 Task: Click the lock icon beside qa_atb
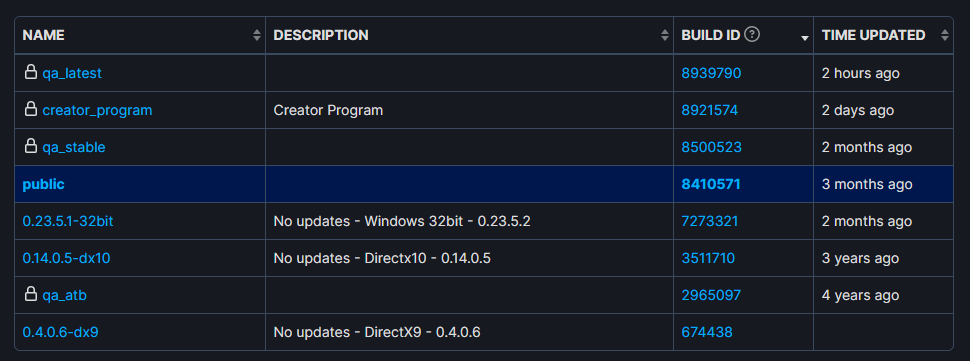pyautogui.click(x=30, y=295)
